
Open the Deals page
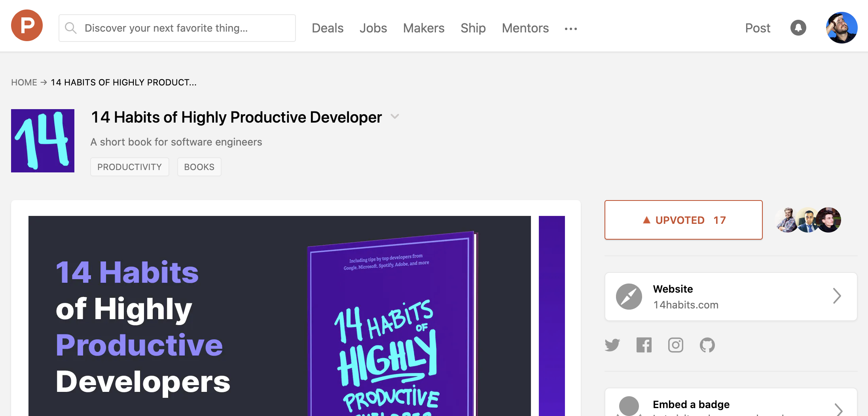[x=328, y=28]
